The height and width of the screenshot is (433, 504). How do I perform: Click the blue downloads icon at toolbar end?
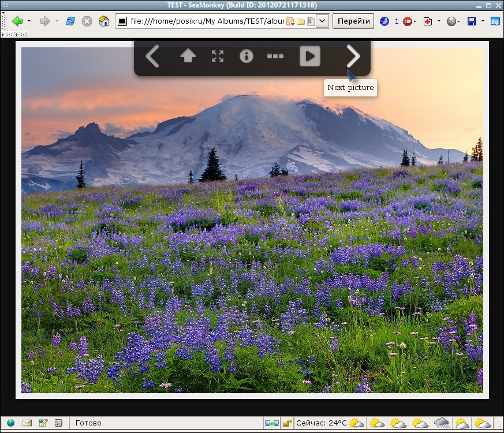pyautogui.click(x=495, y=21)
